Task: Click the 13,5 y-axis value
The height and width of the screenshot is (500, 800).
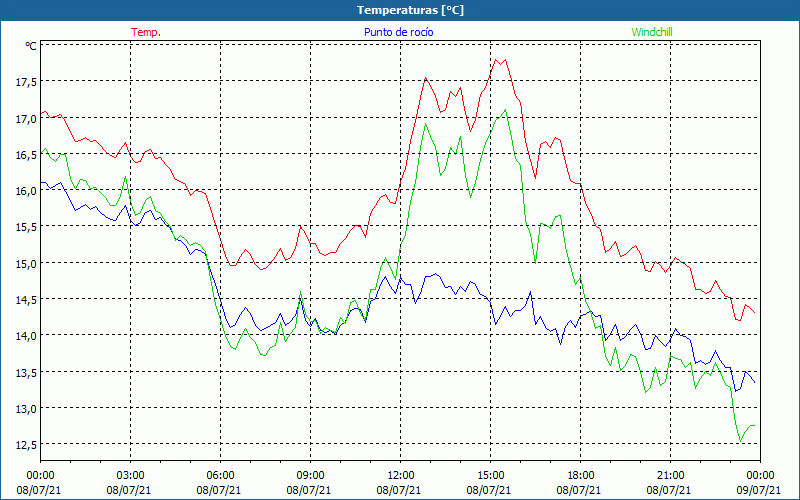Action: 26,373
